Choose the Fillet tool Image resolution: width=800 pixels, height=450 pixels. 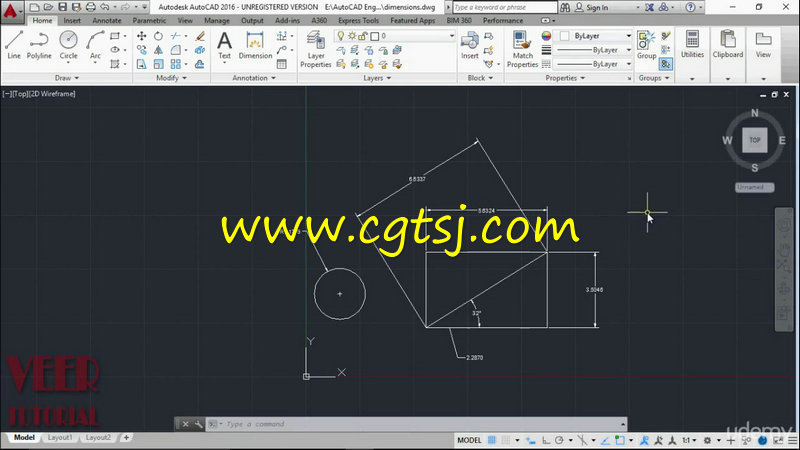pyautogui.click(x=176, y=50)
